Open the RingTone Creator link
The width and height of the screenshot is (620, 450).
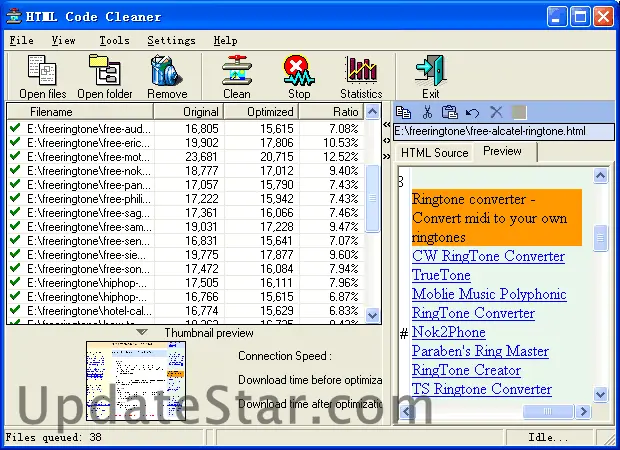(466, 370)
